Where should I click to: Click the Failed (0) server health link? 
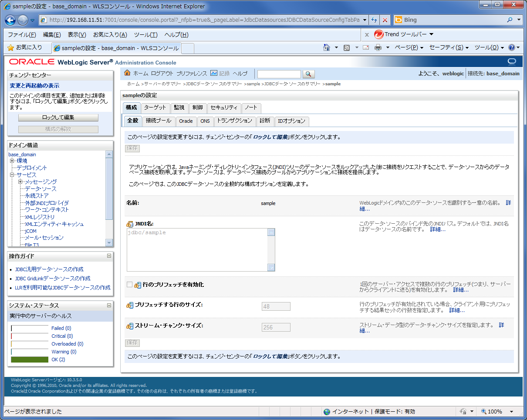[61, 328]
